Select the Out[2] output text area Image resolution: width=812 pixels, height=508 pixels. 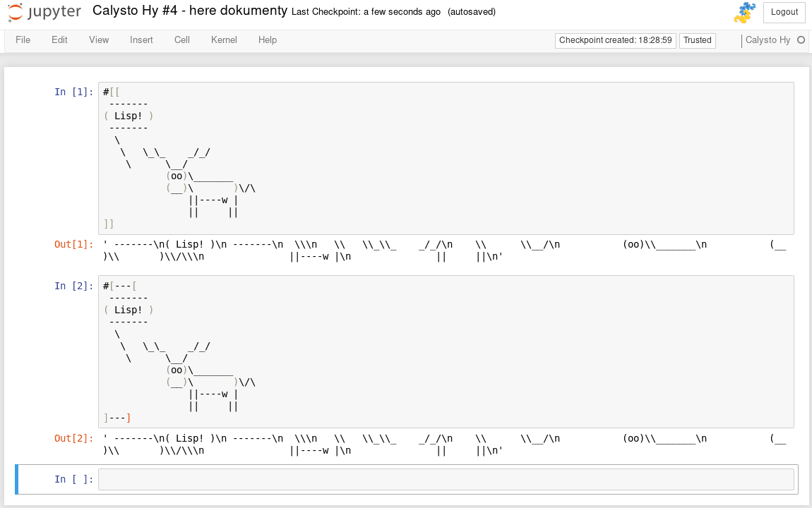tap(446, 445)
